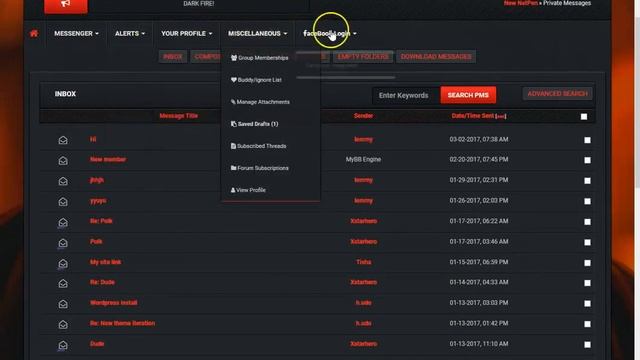Sort by the Date/Time Sent column header
This screenshot has height=360, width=640.
(x=473, y=116)
